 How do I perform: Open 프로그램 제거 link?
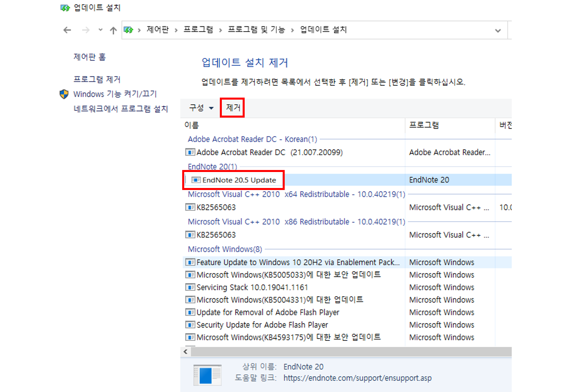(97, 80)
